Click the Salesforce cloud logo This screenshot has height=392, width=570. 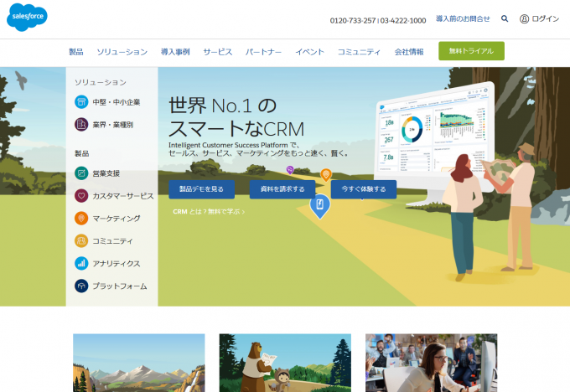click(27, 17)
